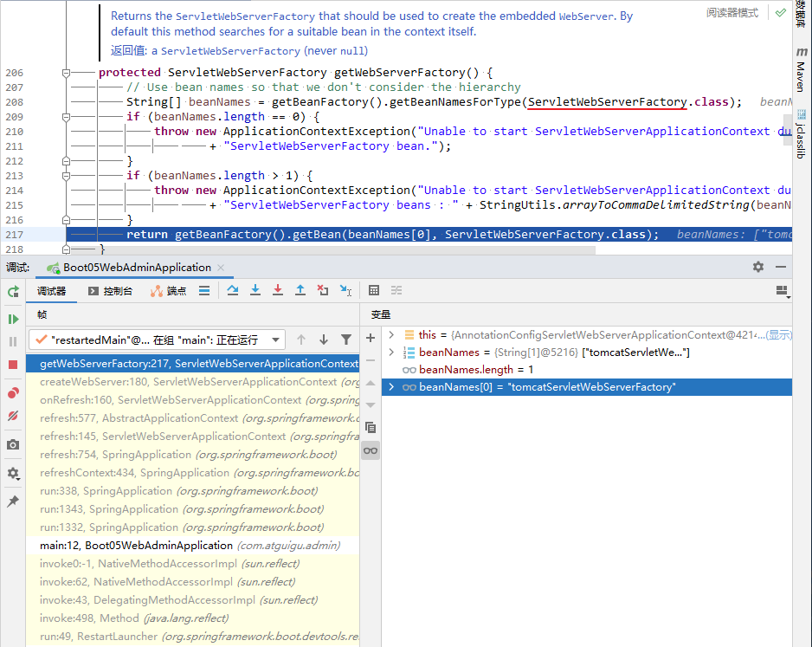Click Step Over
This screenshot has height=647, width=812.
click(233, 291)
